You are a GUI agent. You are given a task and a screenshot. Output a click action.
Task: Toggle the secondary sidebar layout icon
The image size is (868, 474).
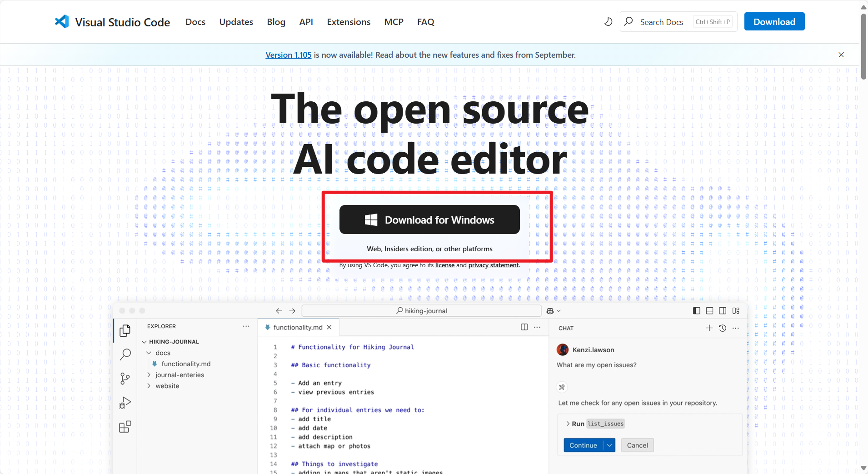pyautogui.click(x=723, y=311)
